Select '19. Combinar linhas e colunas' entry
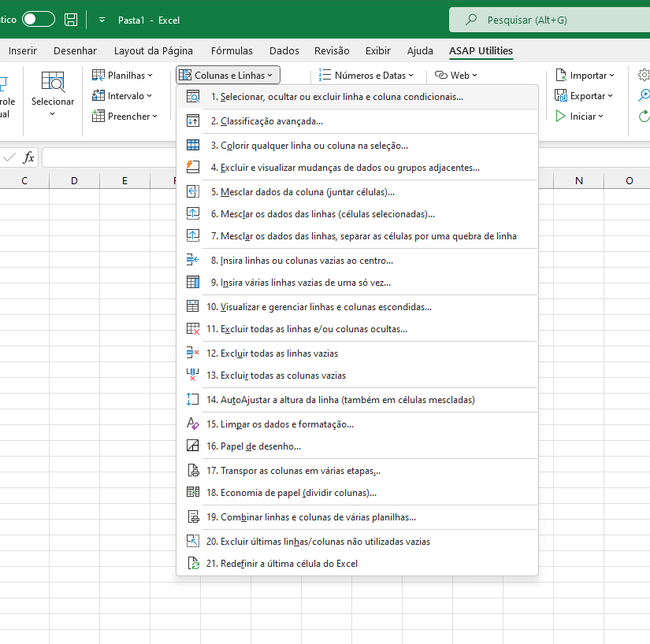Image resolution: width=650 pixels, height=644 pixels. [x=358, y=516]
